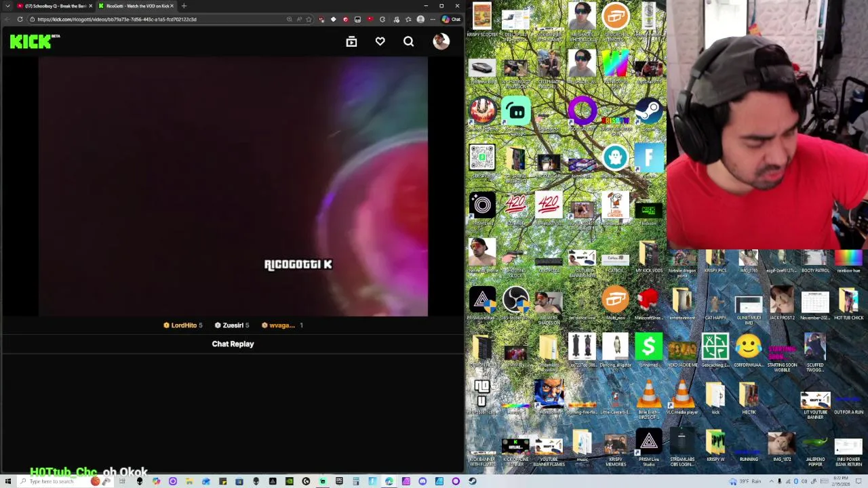Click the Kick VOD video player
This screenshot has width=868, height=488.
pyautogui.click(x=233, y=186)
